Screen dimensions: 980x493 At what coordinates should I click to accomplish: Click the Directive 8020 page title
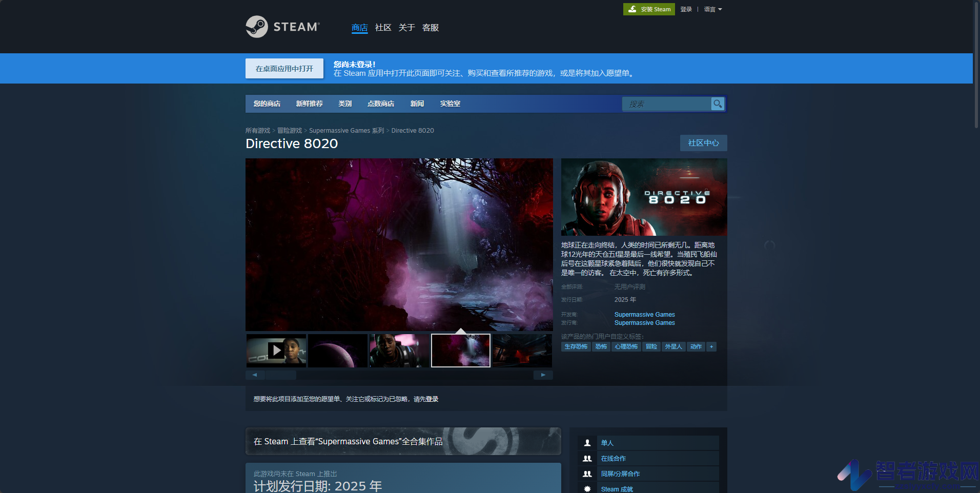click(x=292, y=143)
